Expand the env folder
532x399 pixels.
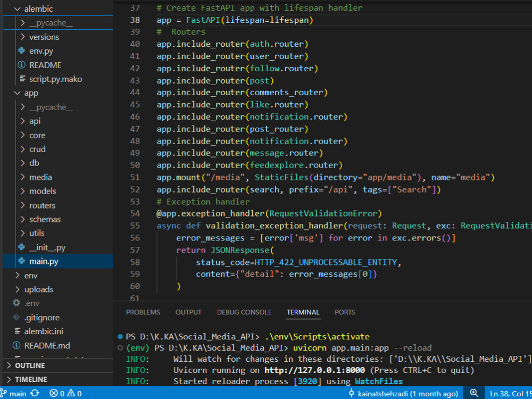coord(17,275)
